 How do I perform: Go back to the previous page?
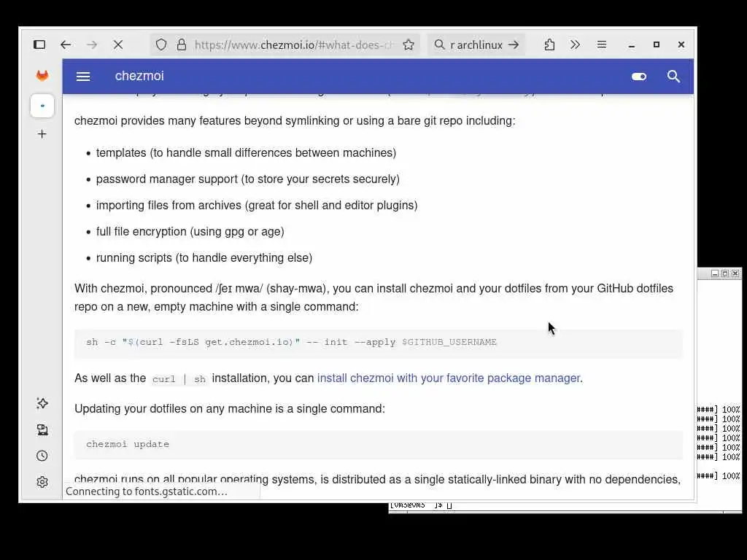[x=66, y=44]
